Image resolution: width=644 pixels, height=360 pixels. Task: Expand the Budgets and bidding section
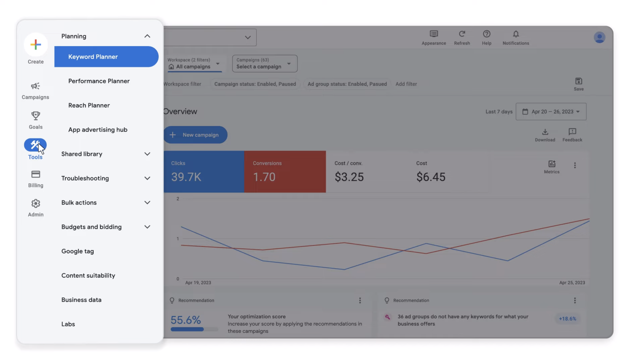(147, 227)
